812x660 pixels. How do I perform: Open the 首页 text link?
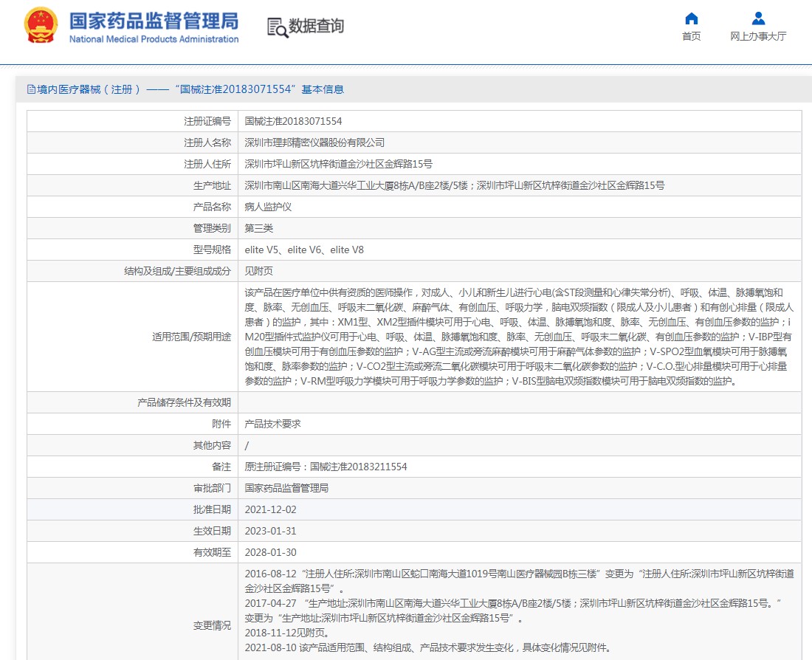click(x=691, y=36)
